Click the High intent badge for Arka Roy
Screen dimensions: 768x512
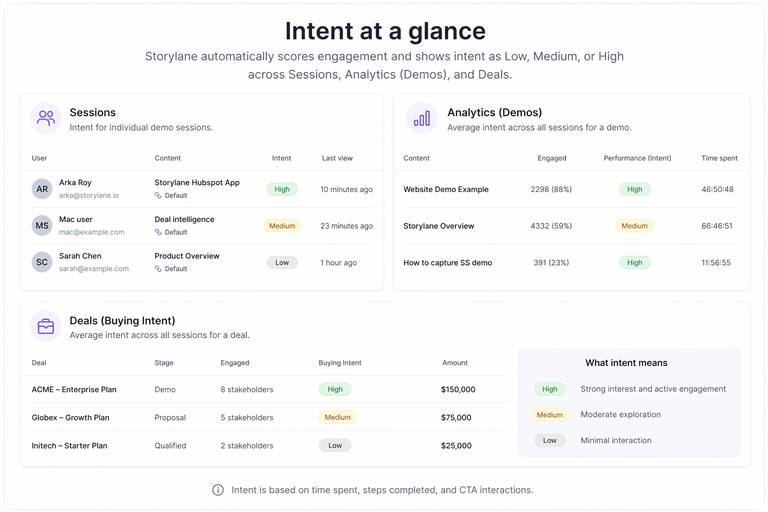click(282, 189)
